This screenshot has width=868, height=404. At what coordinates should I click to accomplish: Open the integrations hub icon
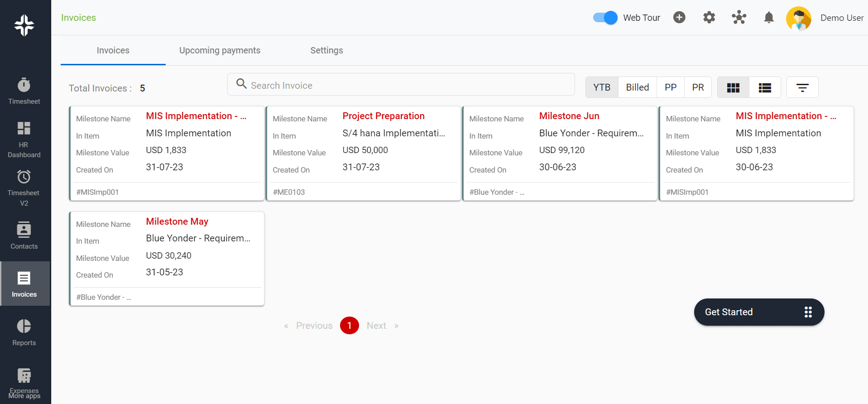[739, 18]
